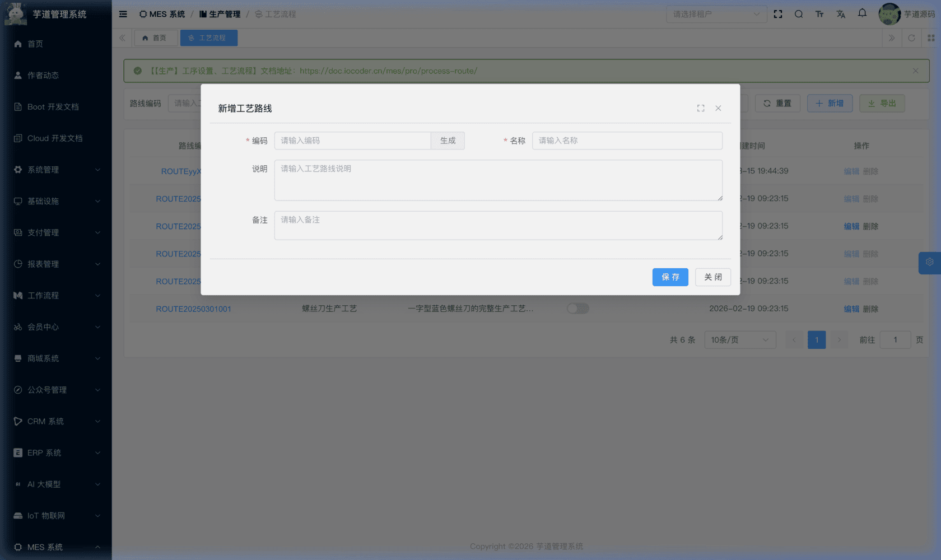The height and width of the screenshot is (560, 941).
Task: Expand the 新增工艺路线 dialog to fullscreen
Action: tap(701, 108)
